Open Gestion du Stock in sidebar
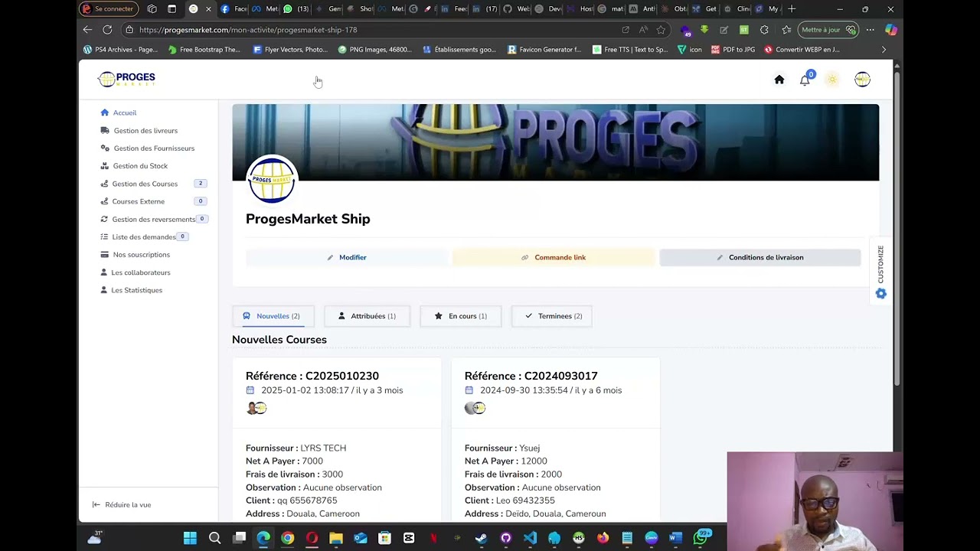Image resolution: width=980 pixels, height=551 pixels. 134,166
